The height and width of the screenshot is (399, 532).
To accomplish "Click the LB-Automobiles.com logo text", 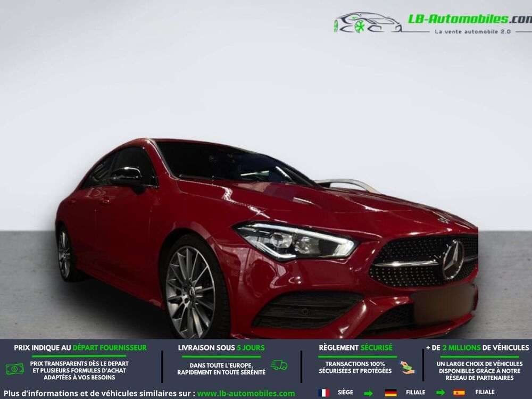I will point(470,19).
